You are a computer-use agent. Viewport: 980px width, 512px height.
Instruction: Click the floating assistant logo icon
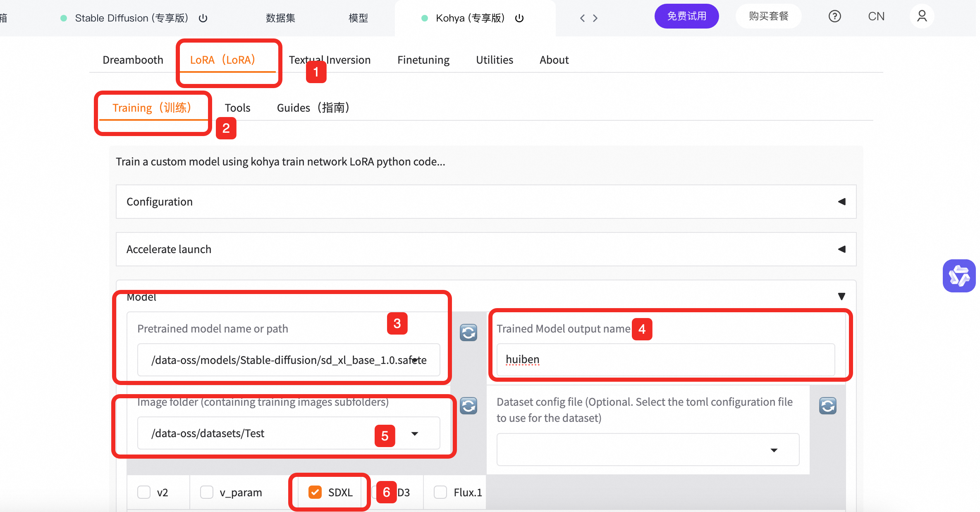click(x=959, y=276)
